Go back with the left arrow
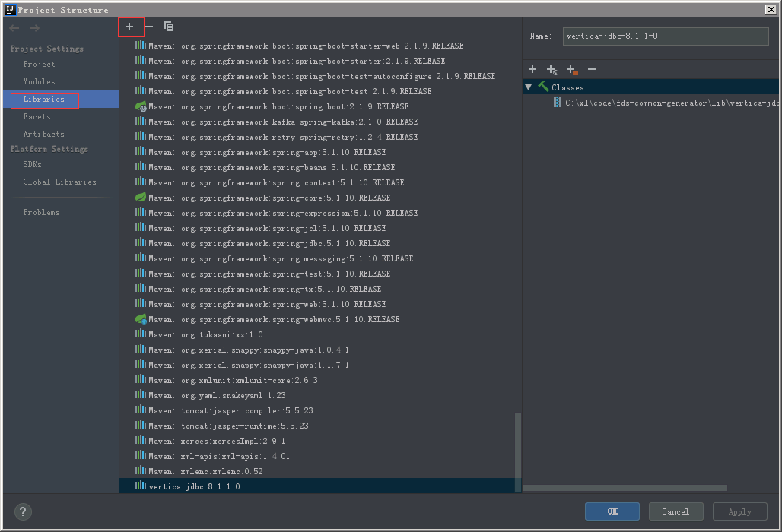This screenshot has height=532, width=782. pyautogui.click(x=14, y=28)
